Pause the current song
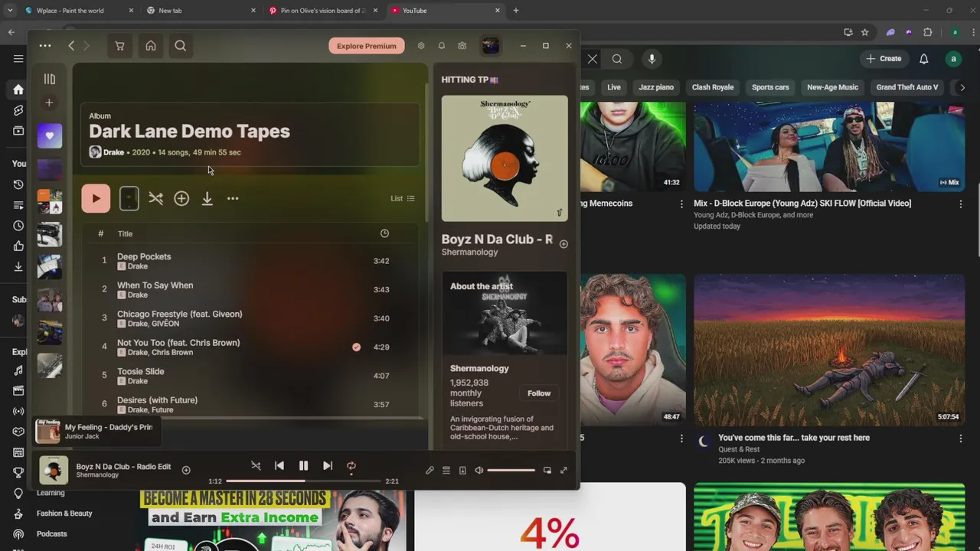980x551 pixels. pos(303,466)
